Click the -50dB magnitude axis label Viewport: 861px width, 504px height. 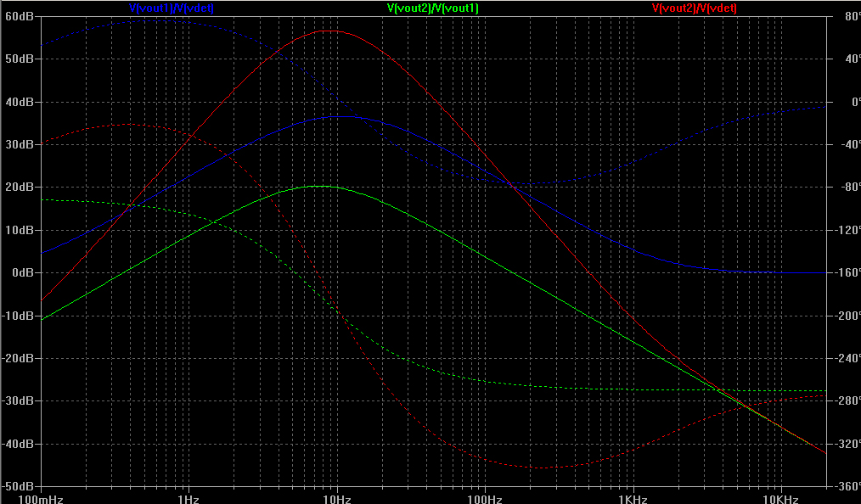18,486
